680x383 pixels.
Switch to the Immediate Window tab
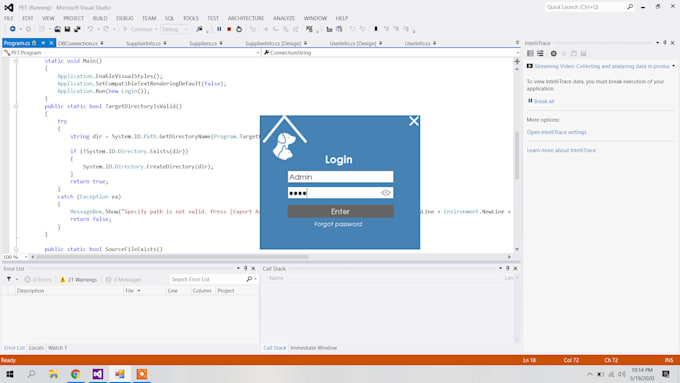[x=314, y=348]
